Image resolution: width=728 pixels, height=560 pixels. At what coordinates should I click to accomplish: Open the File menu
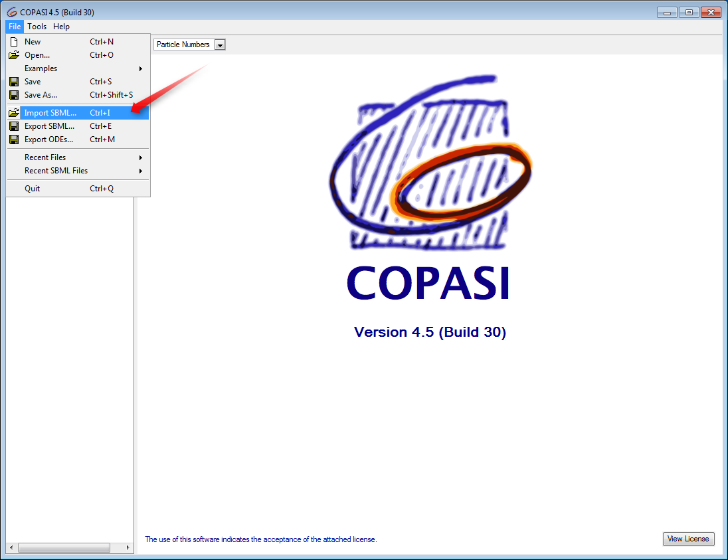[x=15, y=27]
